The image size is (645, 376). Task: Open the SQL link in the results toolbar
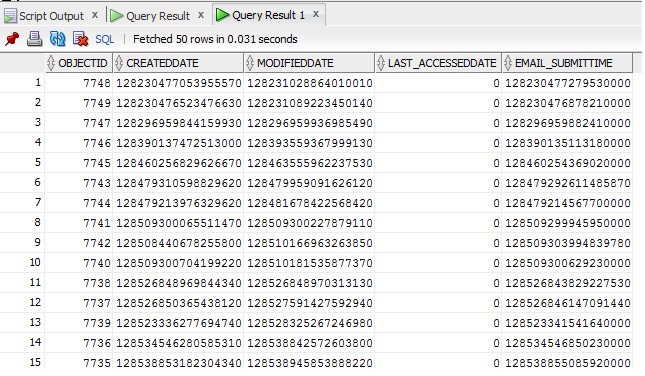tap(104, 39)
